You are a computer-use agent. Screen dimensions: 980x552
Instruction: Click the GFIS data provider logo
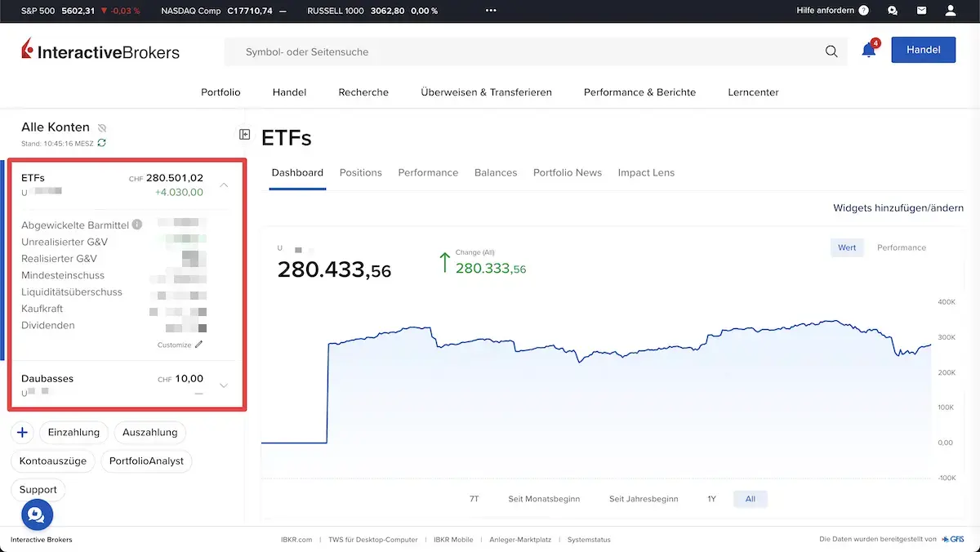[x=953, y=540]
